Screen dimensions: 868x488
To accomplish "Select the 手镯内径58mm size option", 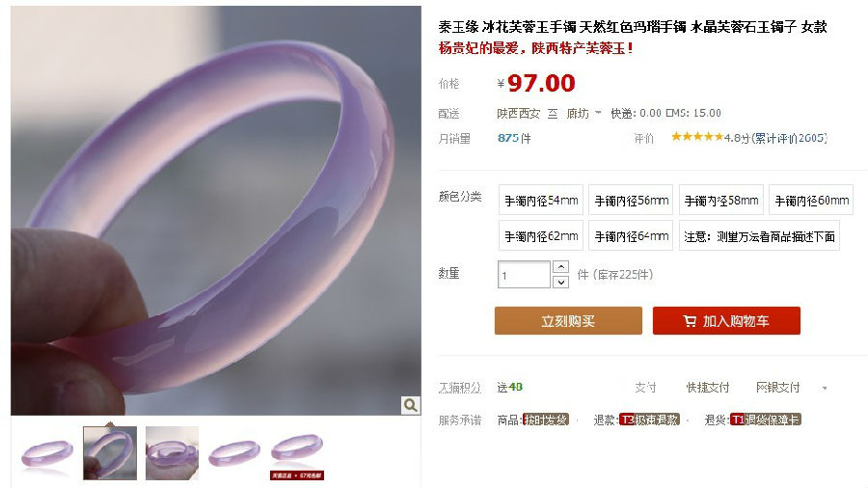I will [x=721, y=200].
